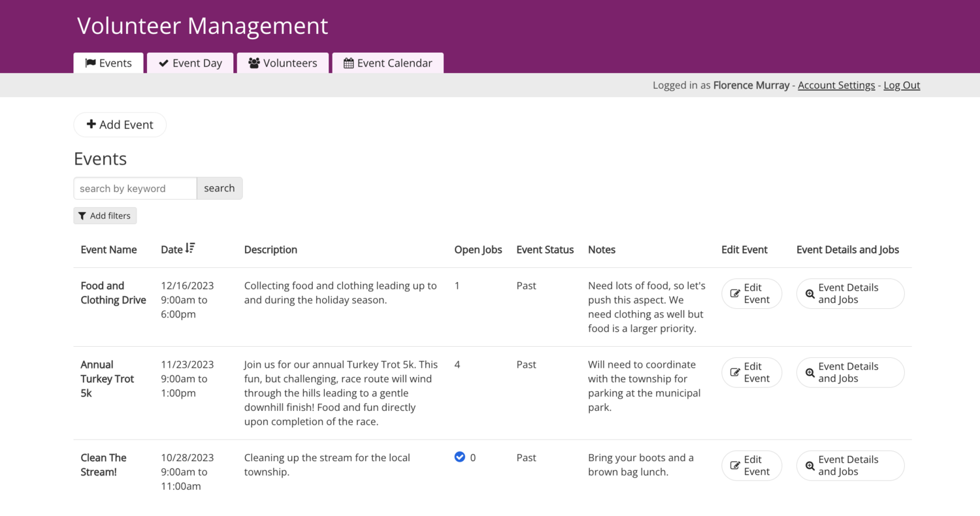Click the plus icon on Add Event
The height and width of the screenshot is (516, 980).
[91, 124]
